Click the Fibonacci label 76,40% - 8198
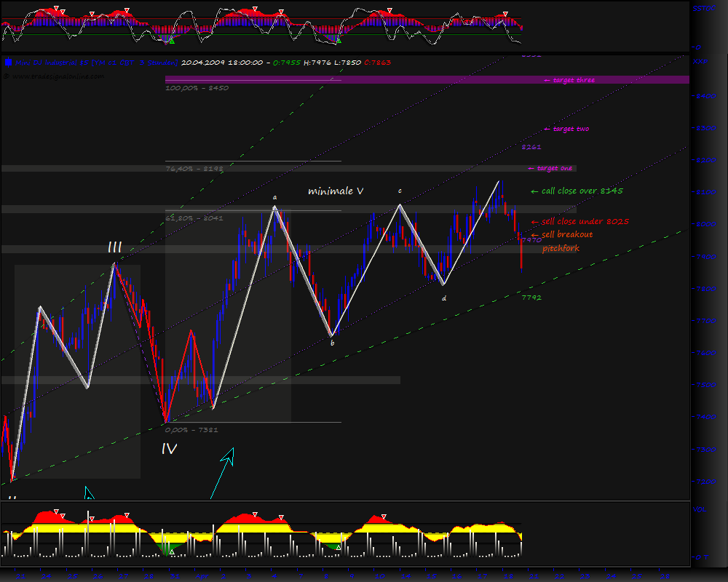 click(194, 169)
